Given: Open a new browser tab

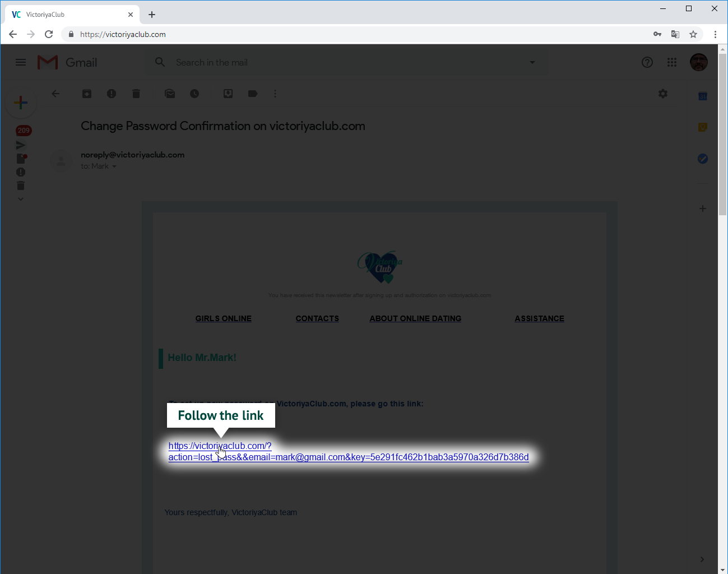Looking at the screenshot, I should point(152,15).
